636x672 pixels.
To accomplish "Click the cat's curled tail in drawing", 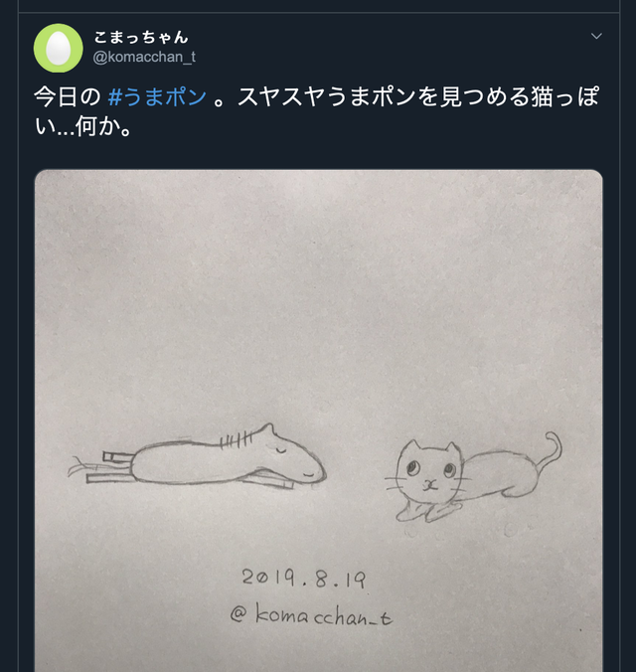I will [550, 451].
